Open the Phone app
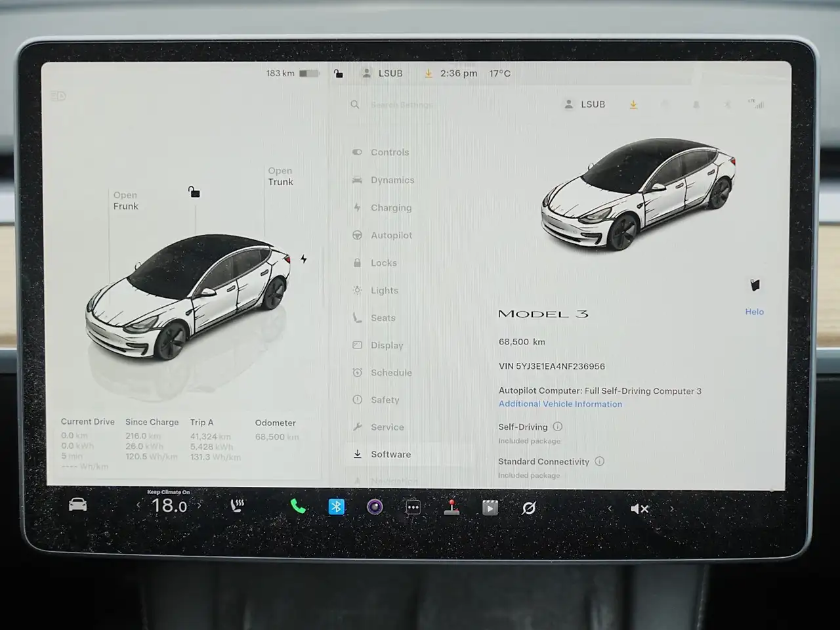This screenshot has width=840, height=630. point(298,506)
